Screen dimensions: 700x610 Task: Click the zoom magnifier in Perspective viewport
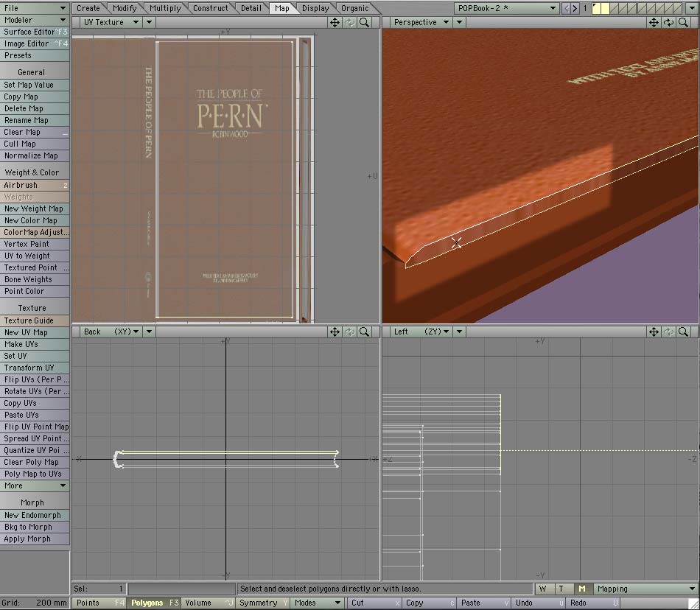coord(683,22)
